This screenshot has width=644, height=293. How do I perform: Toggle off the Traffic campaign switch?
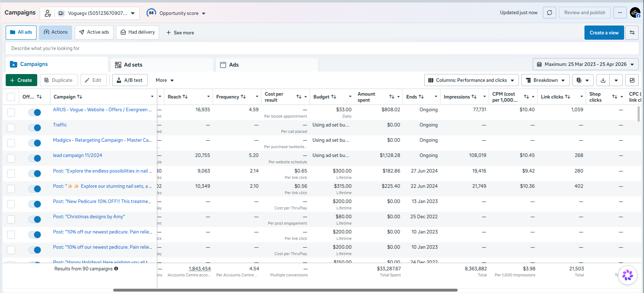coord(35,128)
